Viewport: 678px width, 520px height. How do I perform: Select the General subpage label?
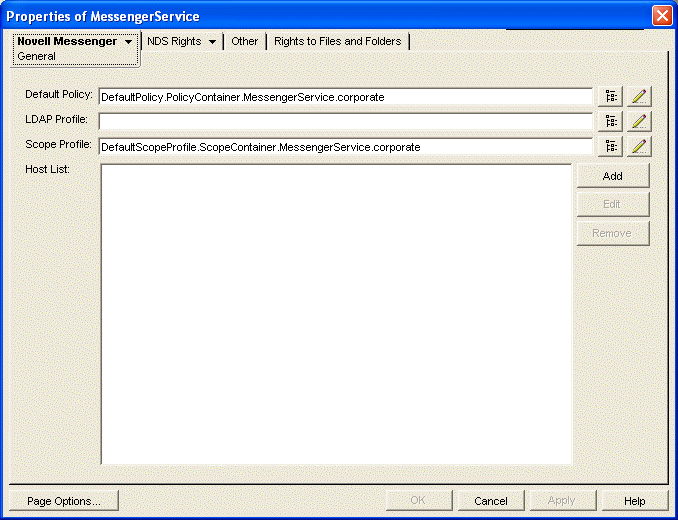point(36,57)
